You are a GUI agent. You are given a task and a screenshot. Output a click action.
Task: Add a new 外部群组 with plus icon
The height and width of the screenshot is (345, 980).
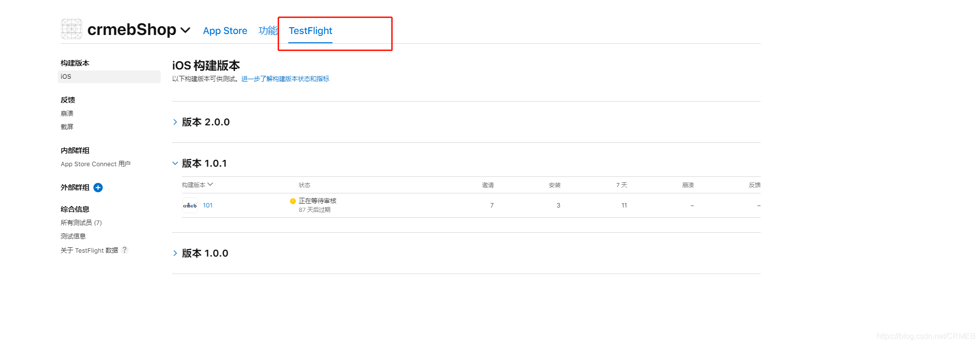(x=98, y=188)
